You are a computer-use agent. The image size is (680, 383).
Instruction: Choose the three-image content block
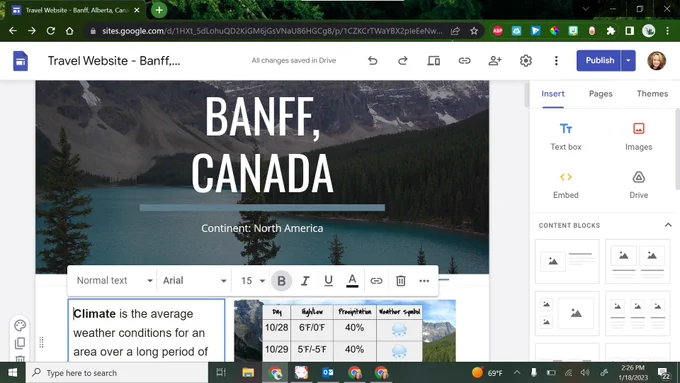click(x=638, y=313)
